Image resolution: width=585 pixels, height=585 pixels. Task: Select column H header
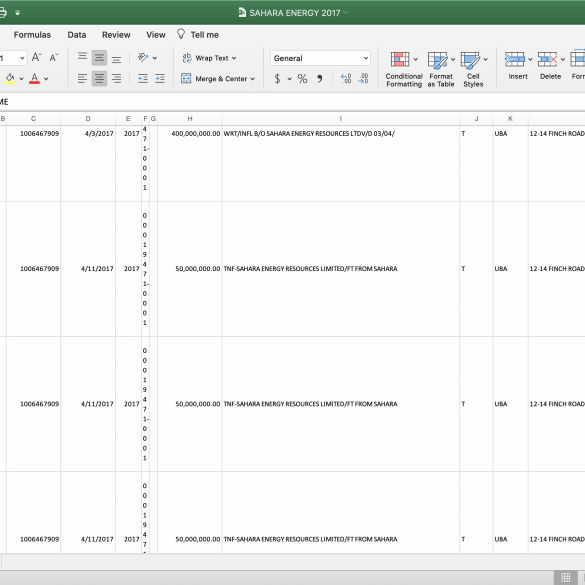point(190,119)
